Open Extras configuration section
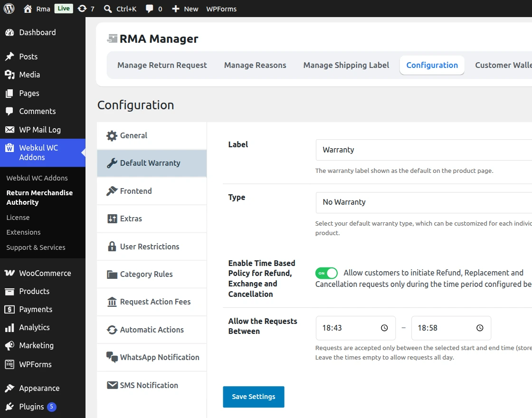 (152, 219)
